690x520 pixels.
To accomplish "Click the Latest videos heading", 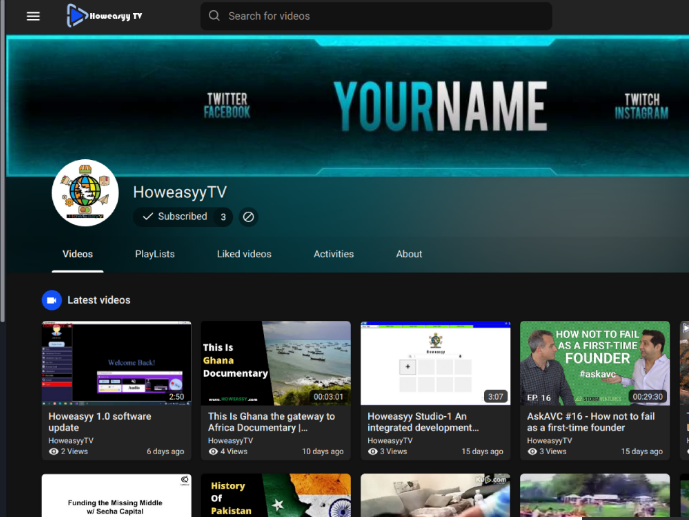I will (x=99, y=300).
